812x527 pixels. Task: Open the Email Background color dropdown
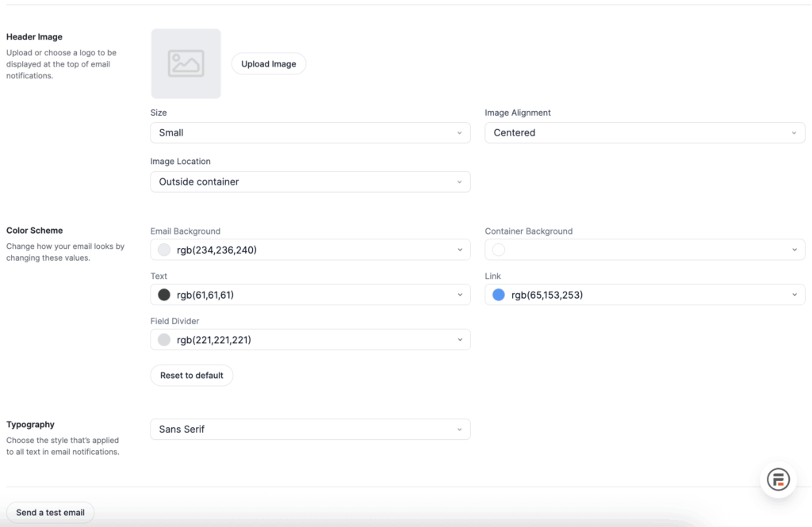click(x=309, y=250)
